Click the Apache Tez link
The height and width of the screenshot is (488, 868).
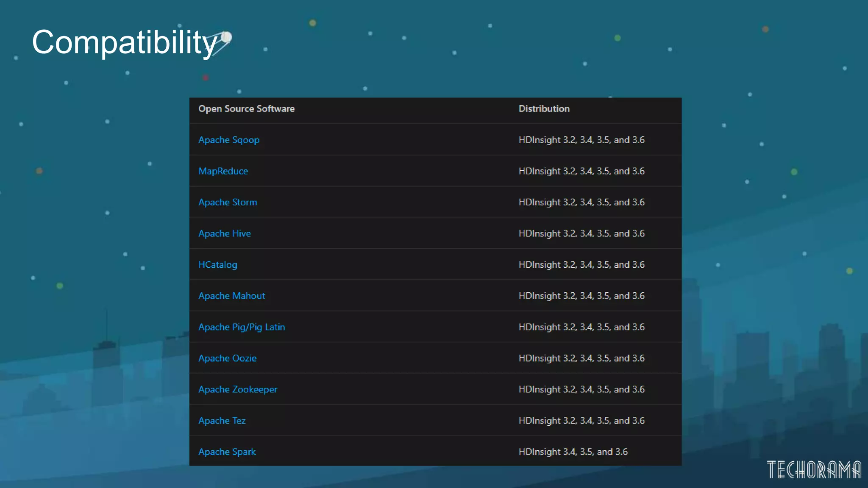(222, 421)
